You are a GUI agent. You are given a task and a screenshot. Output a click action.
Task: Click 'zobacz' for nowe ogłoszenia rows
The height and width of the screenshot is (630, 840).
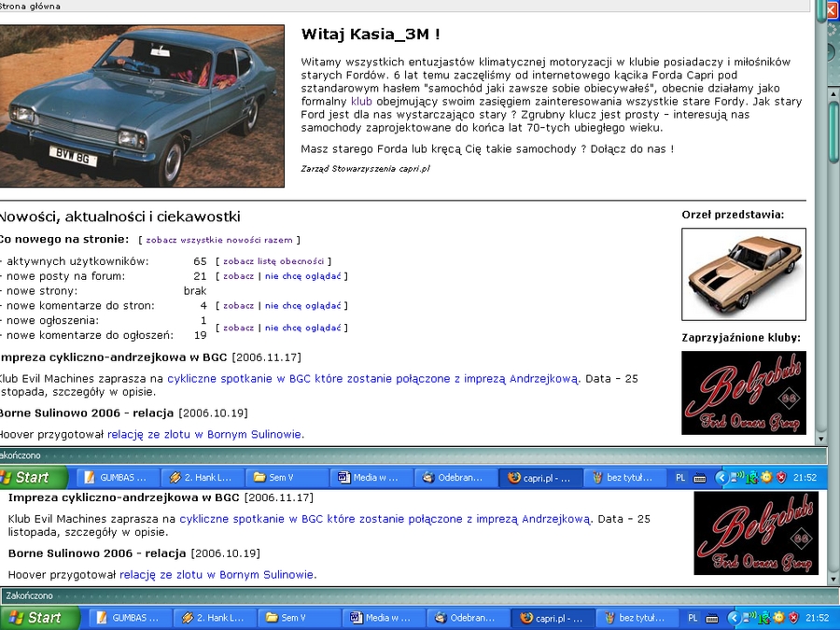click(238, 328)
